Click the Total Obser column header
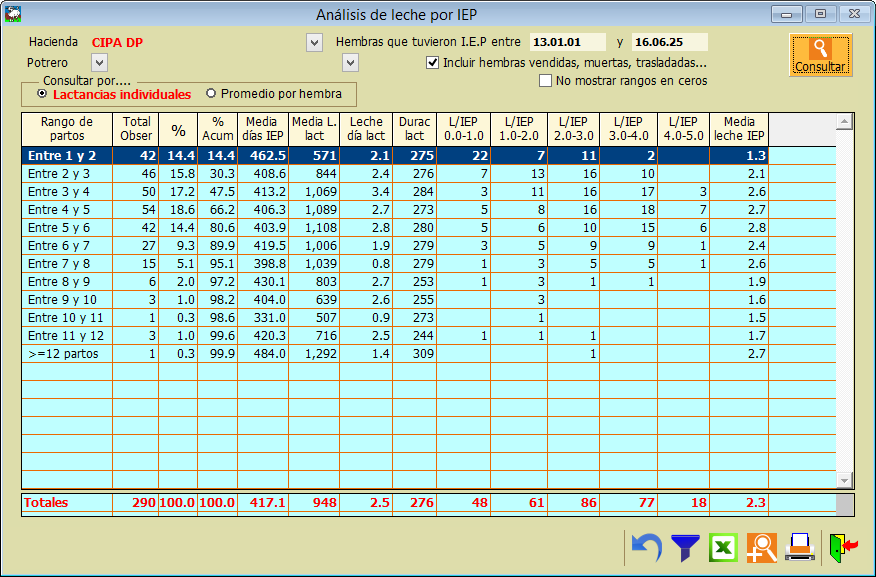This screenshot has height=577, width=876. [x=135, y=129]
